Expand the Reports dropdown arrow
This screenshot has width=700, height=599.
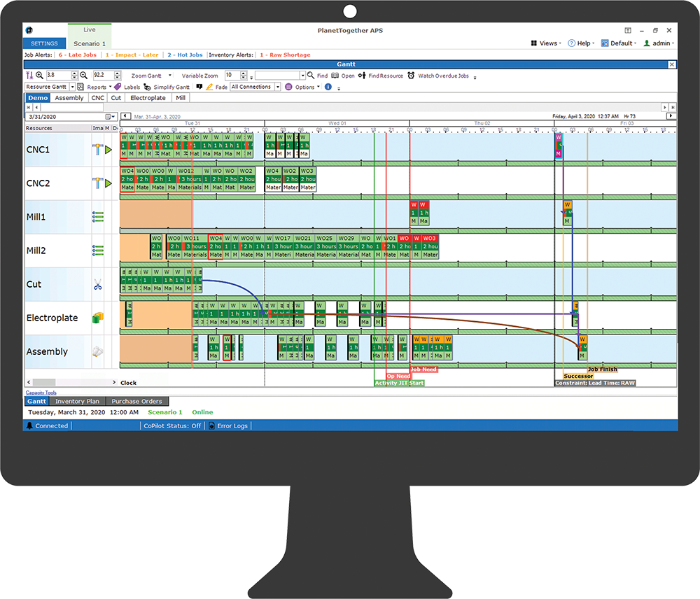pyautogui.click(x=111, y=87)
